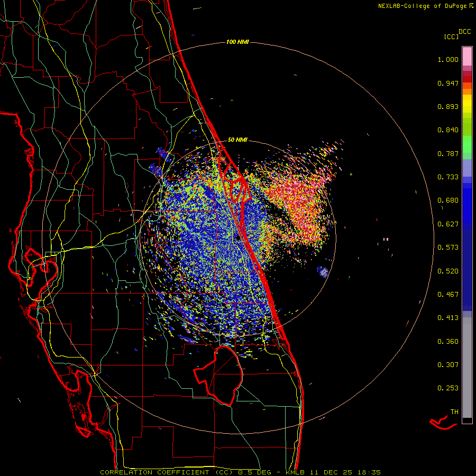Select the 0.253 scale value

click(448, 388)
